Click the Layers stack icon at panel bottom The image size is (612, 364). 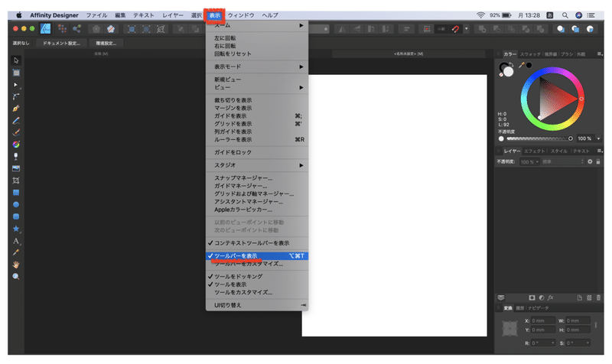pyautogui.click(x=501, y=297)
